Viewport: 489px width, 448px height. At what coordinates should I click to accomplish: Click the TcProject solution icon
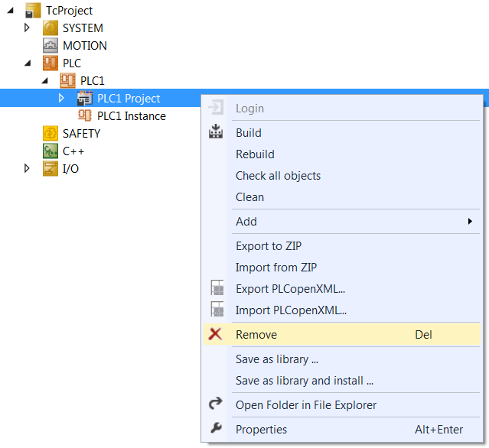click(33, 10)
